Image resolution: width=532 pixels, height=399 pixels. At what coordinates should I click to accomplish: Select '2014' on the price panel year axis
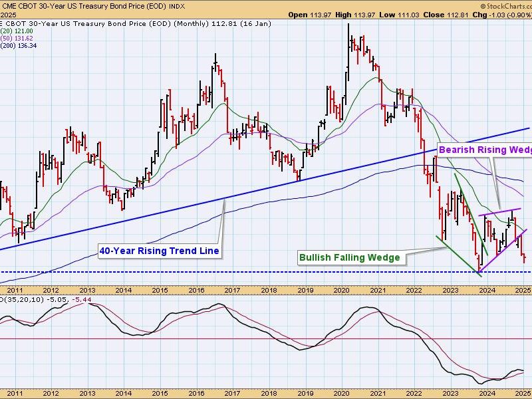tap(124, 291)
